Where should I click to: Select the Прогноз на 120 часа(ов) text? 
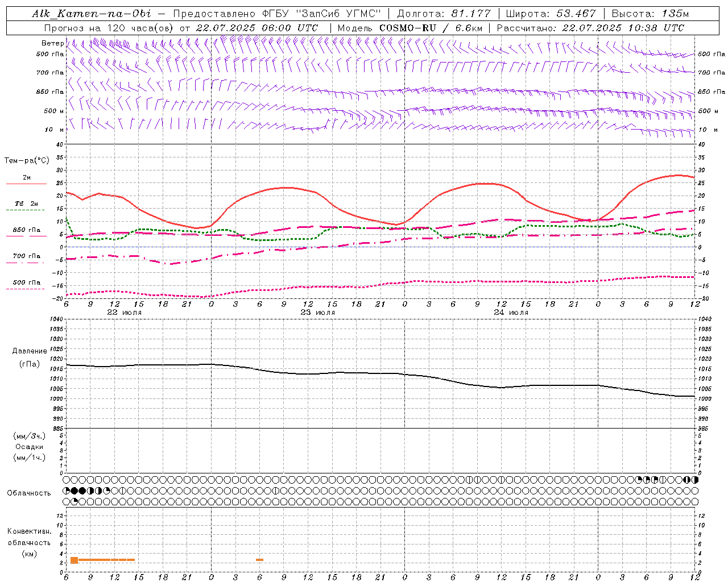(109, 28)
